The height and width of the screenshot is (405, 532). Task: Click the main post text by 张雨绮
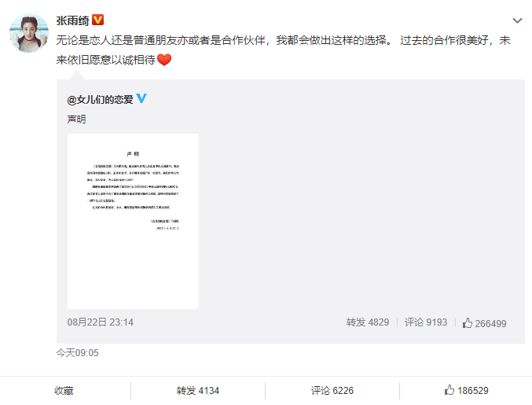click(x=284, y=50)
